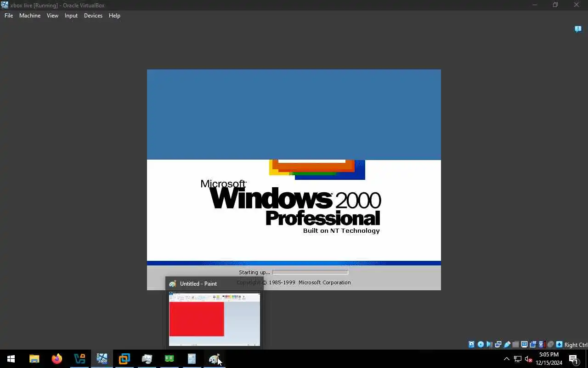588x368 pixels.
Task: Open the network tray icon
Action: coord(518,359)
